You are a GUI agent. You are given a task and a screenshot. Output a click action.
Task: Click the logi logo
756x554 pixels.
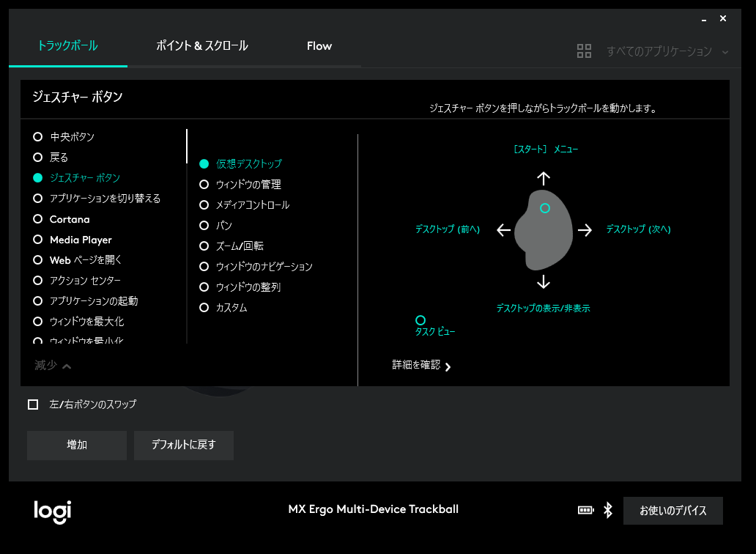[51, 513]
